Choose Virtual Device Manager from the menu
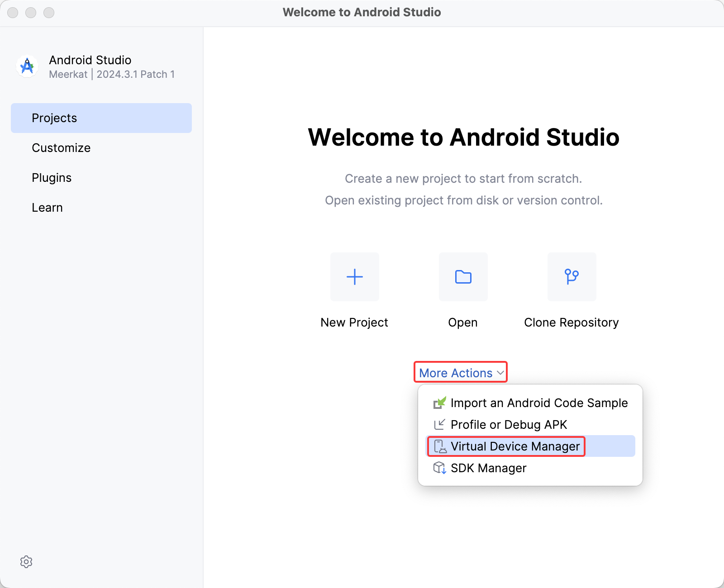The width and height of the screenshot is (724, 588). pyautogui.click(x=515, y=446)
